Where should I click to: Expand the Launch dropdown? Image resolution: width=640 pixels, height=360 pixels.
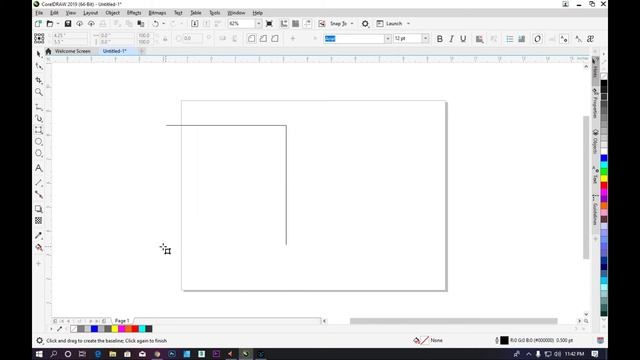click(408, 24)
